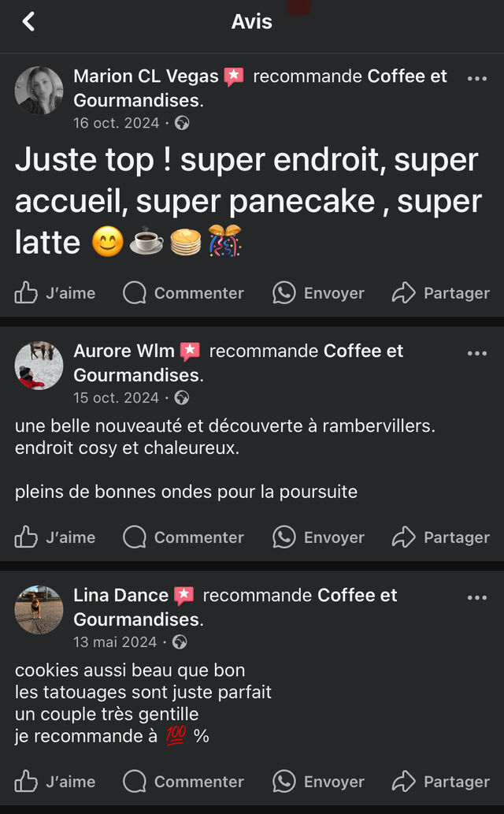Image resolution: width=504 pixels, height=814 pixels.
Task: Comment on Marion CL Vegas's review
Action: (183, 293)
